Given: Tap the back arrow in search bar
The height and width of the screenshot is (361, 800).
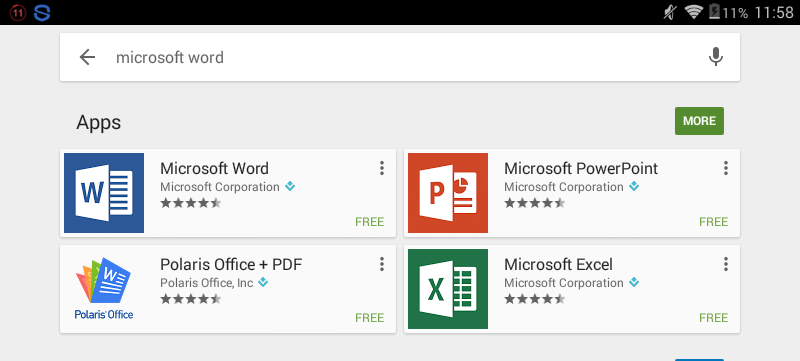Looking at the screenshot, I should click(87, 57).
